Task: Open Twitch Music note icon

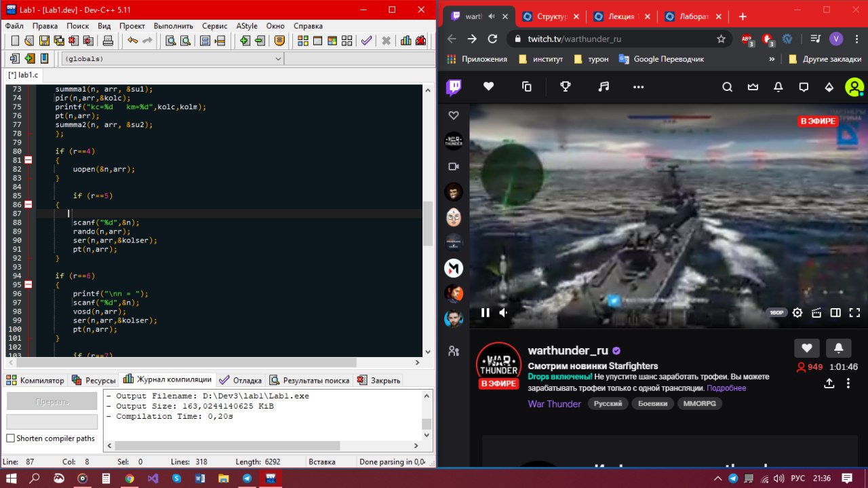Action: pos(604,87)
